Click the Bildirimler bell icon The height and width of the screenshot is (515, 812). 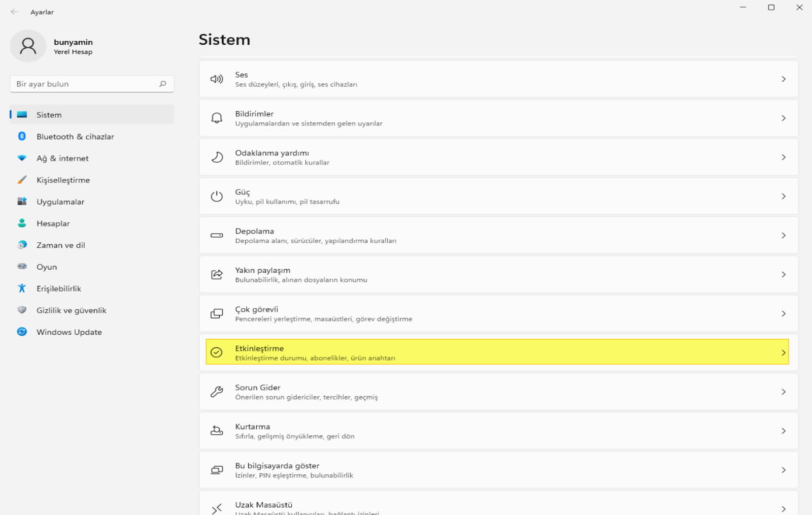pos(217,118)
